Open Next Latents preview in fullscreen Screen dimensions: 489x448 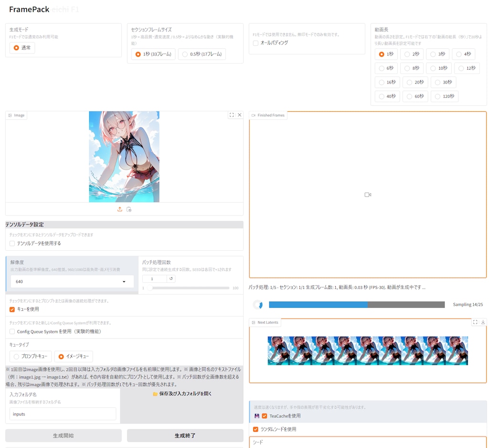click(475, 322)
